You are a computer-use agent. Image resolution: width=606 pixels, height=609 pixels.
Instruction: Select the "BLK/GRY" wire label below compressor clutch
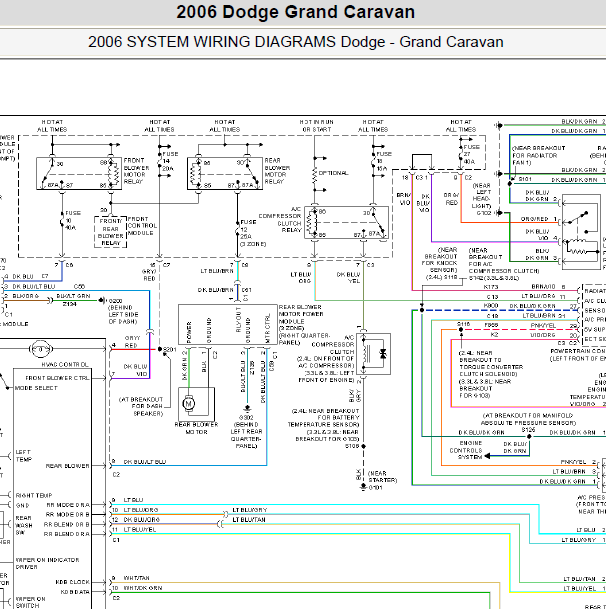[x=355, y=395]
